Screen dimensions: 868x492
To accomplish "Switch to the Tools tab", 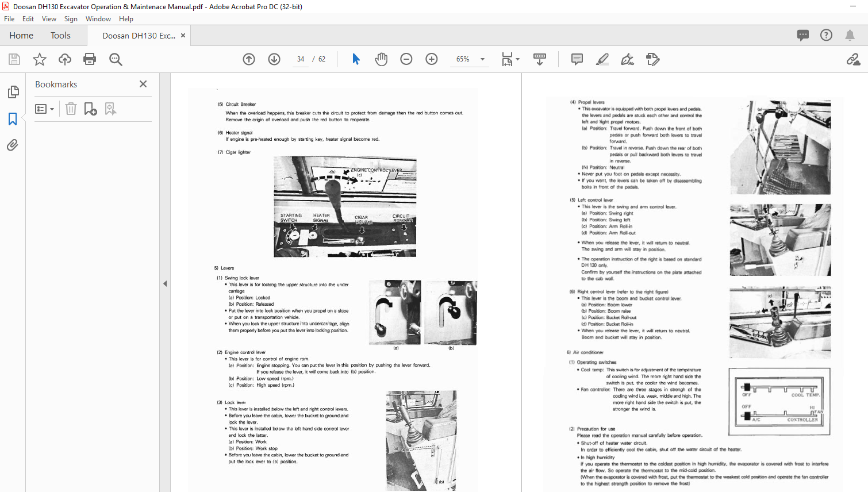I will click(60, 36).
